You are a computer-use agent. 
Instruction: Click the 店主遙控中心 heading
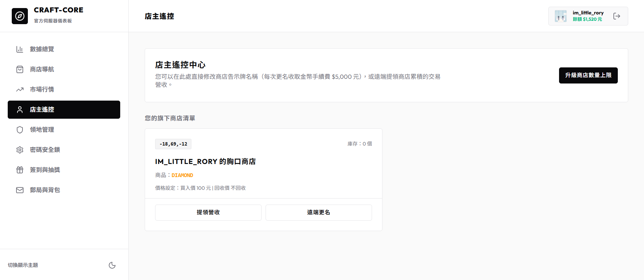coord(180,65)
